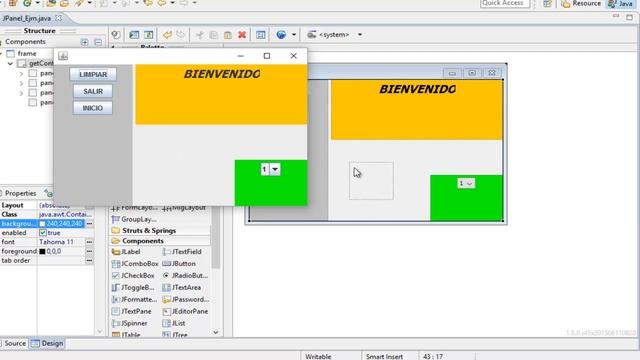640x360 pixels.
Task: Expand the second panel tree node
Action: click(21, 83)
